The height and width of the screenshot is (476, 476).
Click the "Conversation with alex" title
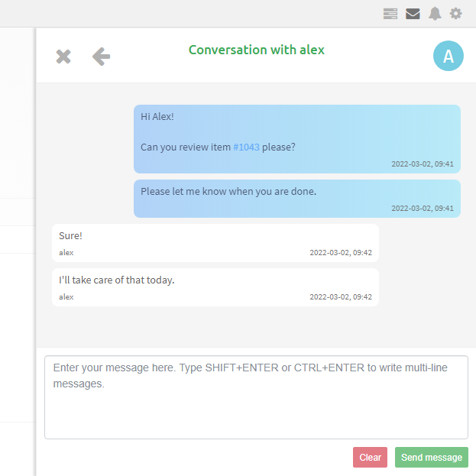(x=256, y=50)
